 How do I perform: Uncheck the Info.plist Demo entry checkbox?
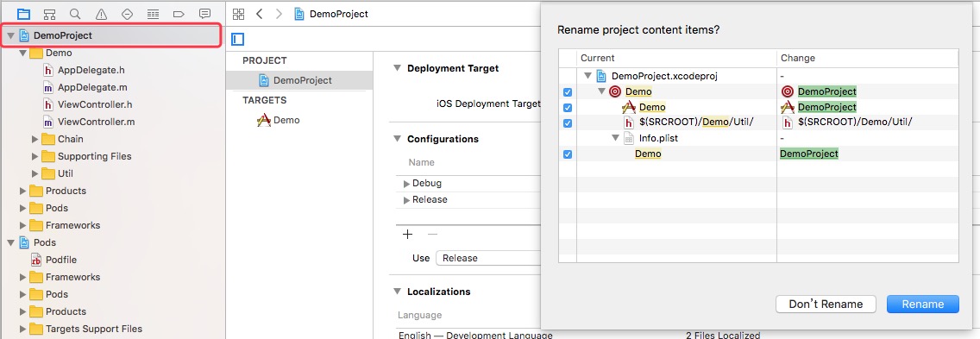coord(568,154)
